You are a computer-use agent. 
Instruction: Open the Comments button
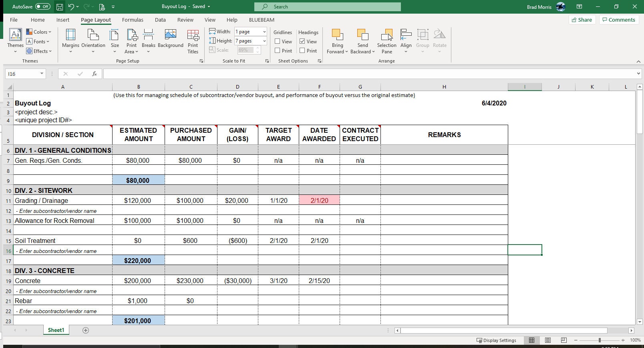(619, 20)
